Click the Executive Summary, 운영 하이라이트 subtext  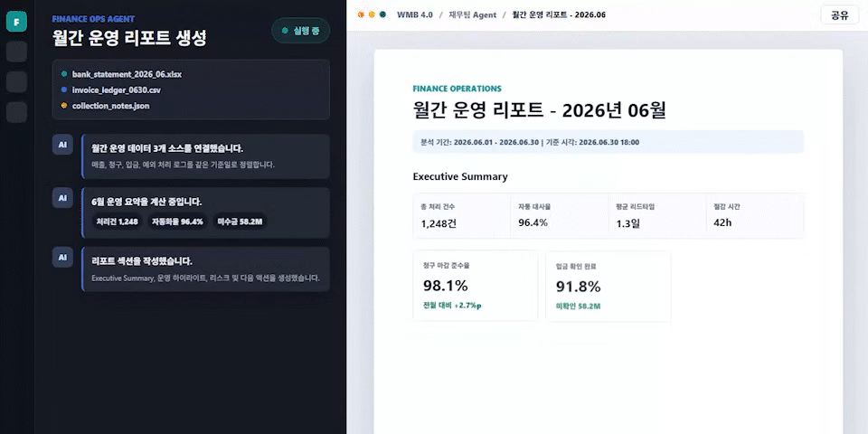(x=205, y=278)
